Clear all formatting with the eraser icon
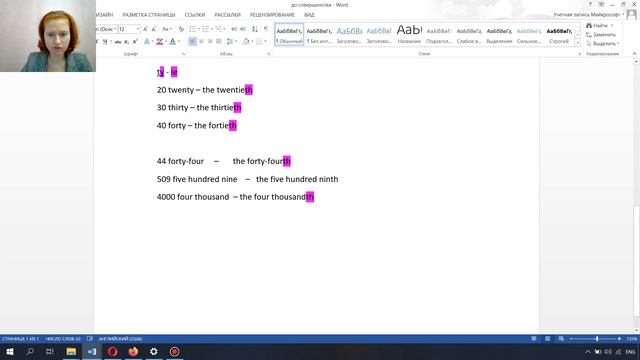The width and height of the screenshot is (640, 360). coord(181,29)
